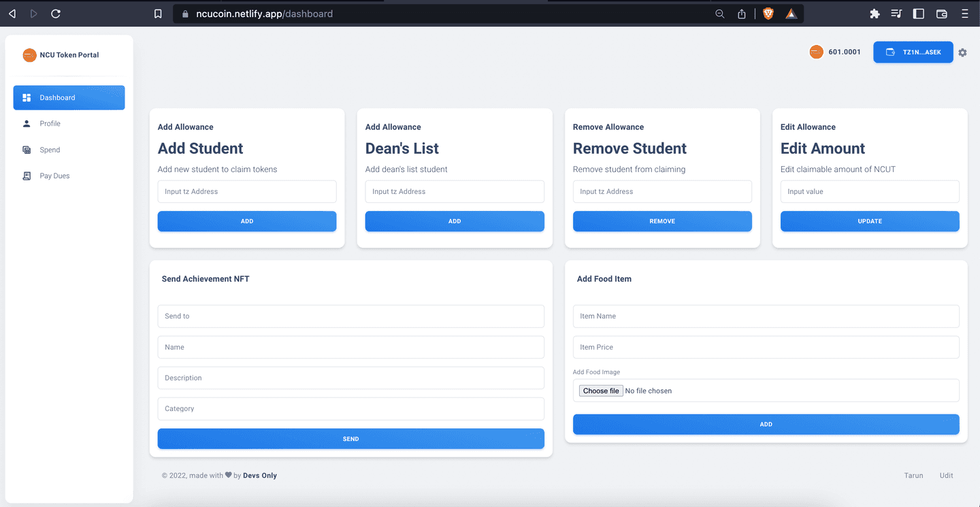The image size is (980, 507).
Task: Focus the Edit Amount value input
Action: point(870,191)
